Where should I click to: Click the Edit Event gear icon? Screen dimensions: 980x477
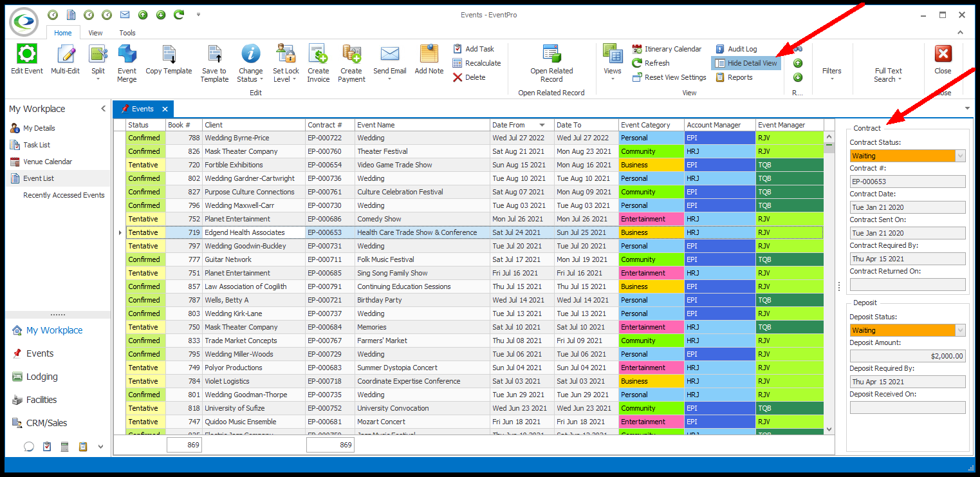coord(27,54)
